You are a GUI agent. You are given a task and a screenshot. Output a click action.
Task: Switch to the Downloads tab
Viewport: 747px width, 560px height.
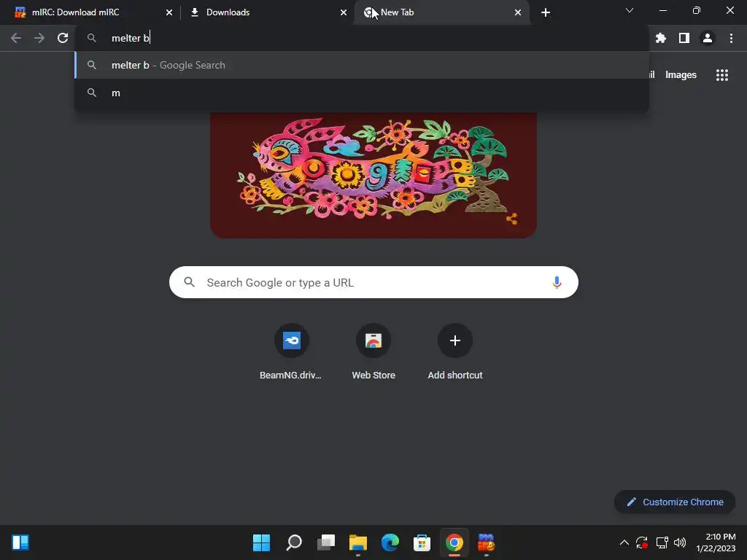tap(267, 12)
